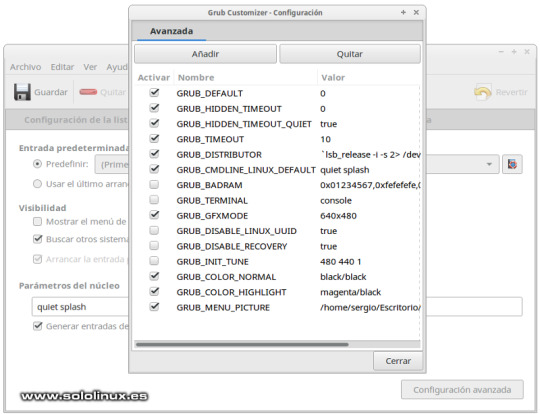Toggle the GRUB_GFXMODE checkbox
The image size is (540, 414).
pyautogui.click(x=154, y=215)
